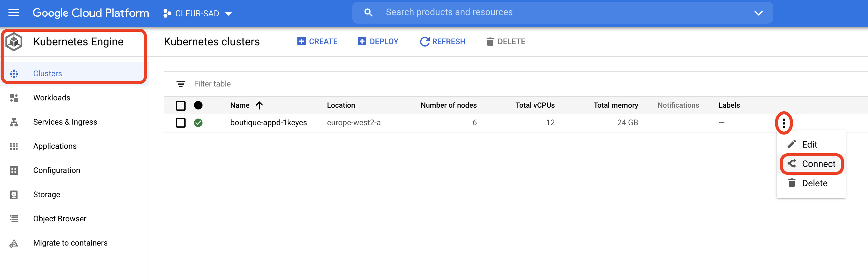Click the Notifications column header

point(678,105)
